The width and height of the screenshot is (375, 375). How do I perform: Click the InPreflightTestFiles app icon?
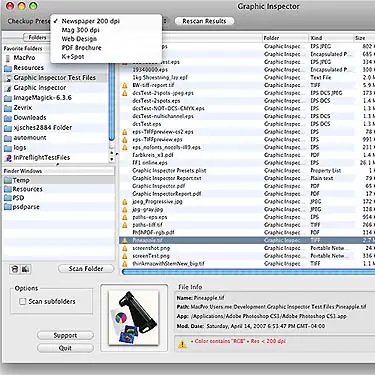click(x=8, y=158)
